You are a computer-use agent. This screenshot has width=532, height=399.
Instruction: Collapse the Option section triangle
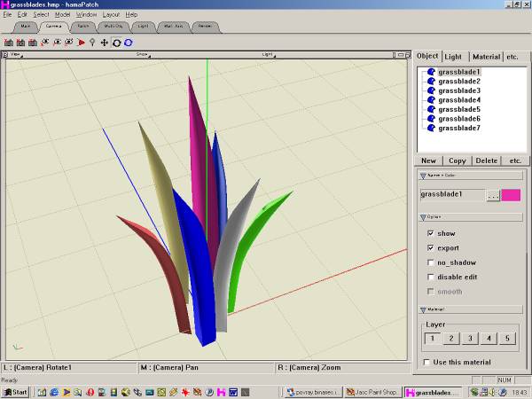[x=424, y=216]
